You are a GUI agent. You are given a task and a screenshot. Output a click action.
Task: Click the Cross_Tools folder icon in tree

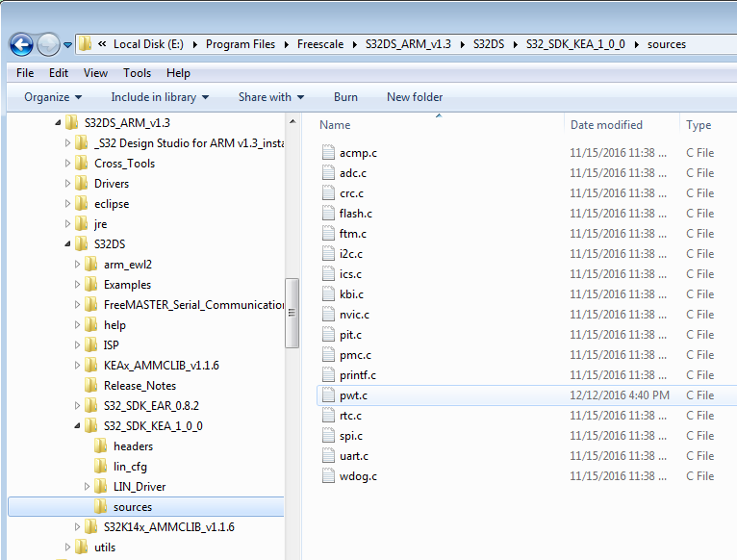click(x=82, y=163)
